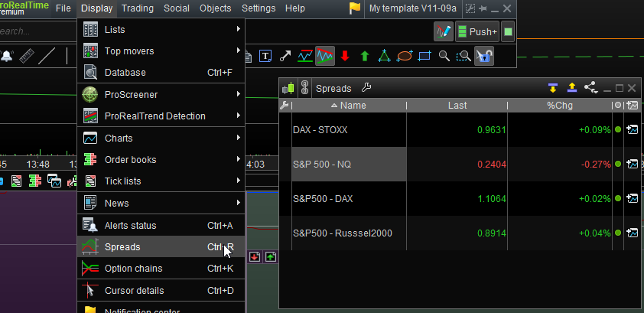Expand the Lists submenu
Viewport: 644px width, 313px height.
pos(161,30)
